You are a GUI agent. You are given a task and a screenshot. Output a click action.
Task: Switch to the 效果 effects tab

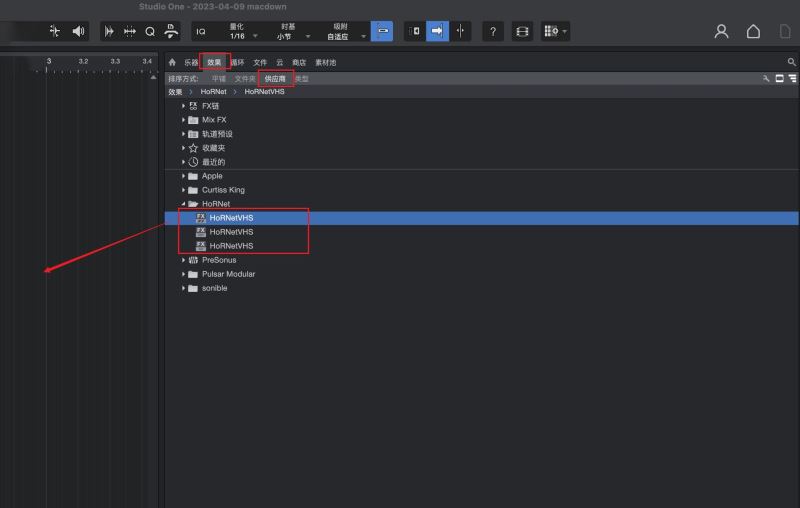click(214, 63)
